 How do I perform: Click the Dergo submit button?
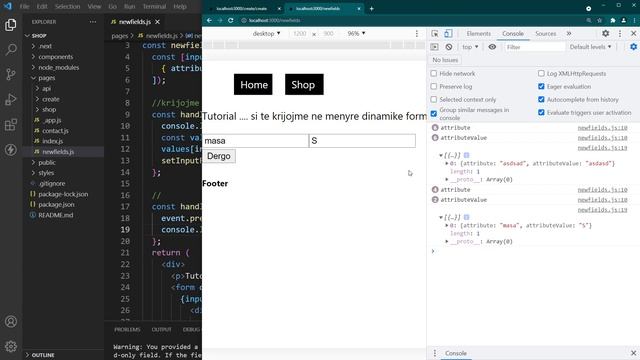(x=219, y=156)
